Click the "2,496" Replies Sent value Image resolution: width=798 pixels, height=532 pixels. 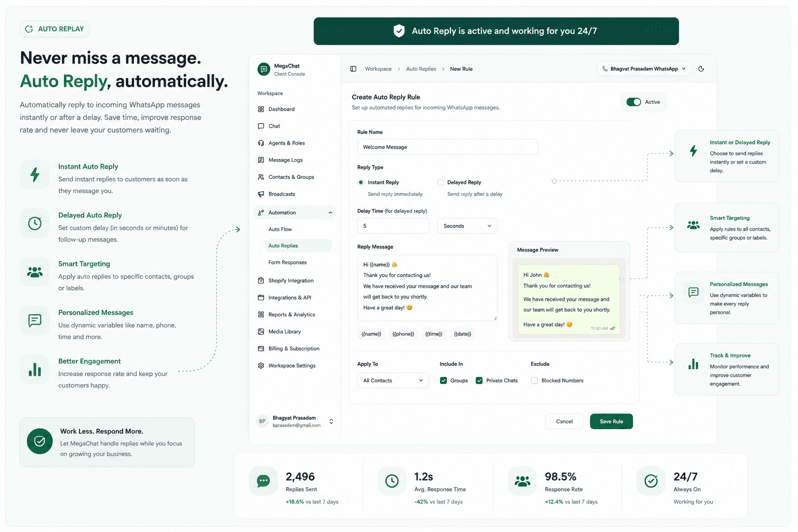(x=300, y=476)
